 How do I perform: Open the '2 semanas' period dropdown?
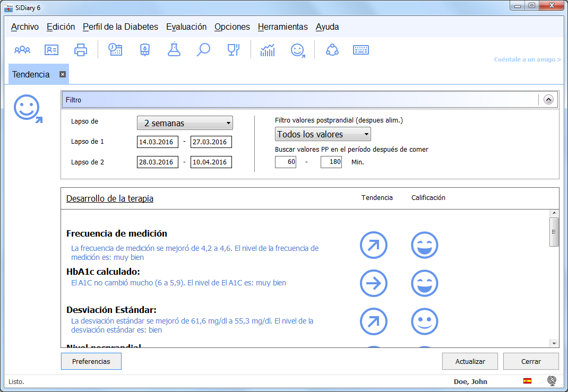[185, 123]
